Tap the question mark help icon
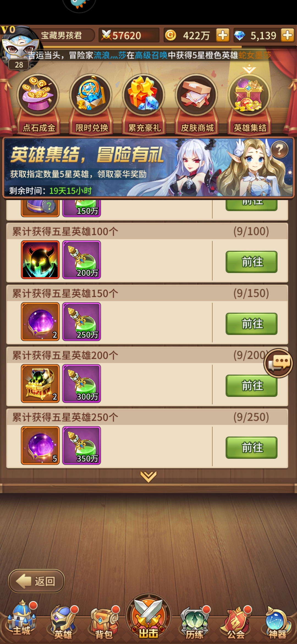The height and width of the screenshot is (644, 297). tap(279, 149)
